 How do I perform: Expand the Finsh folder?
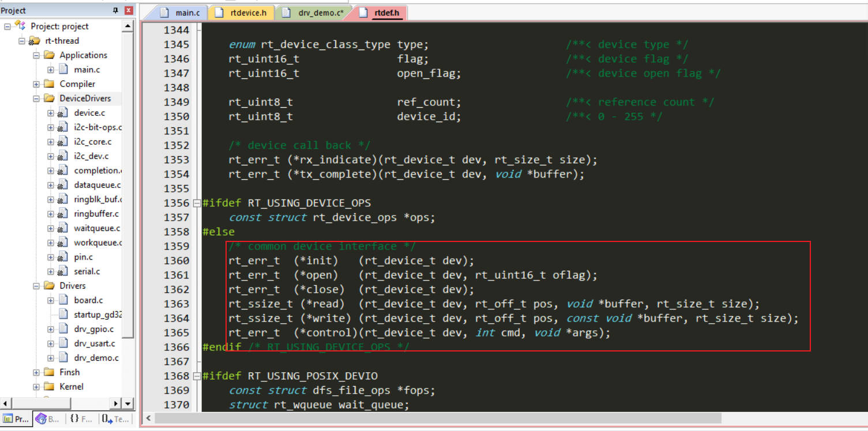[x=36, y=372]
